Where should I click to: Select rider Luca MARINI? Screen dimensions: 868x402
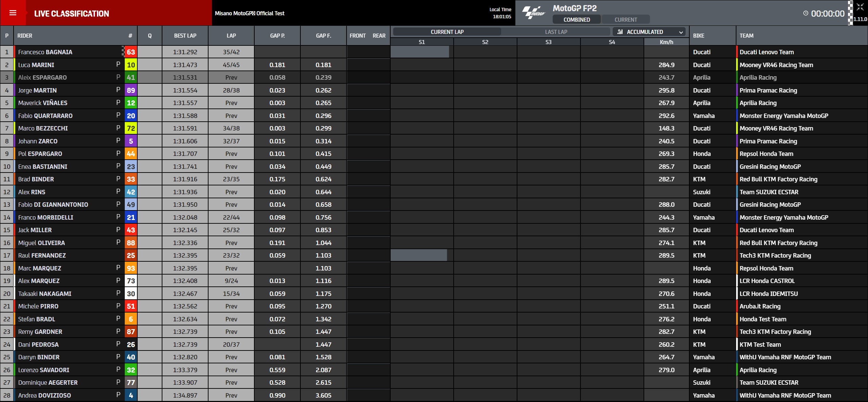coord(36,65)
